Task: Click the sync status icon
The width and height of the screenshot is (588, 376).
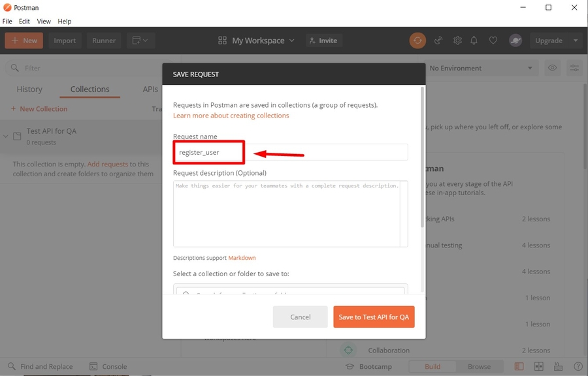Action: 417,40
